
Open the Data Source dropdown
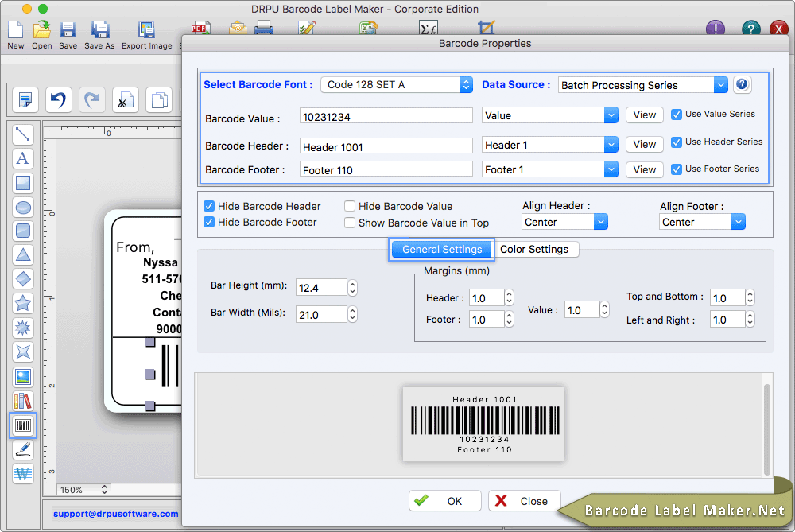click(643, 85)
